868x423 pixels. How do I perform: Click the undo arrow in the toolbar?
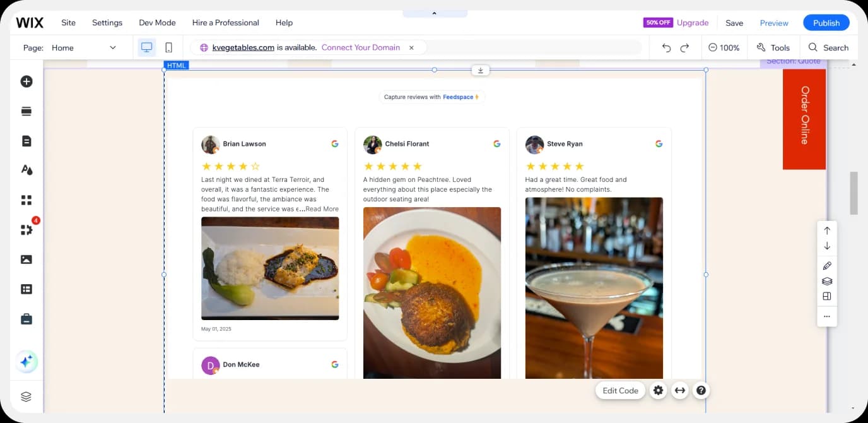(x=667, y=47)
